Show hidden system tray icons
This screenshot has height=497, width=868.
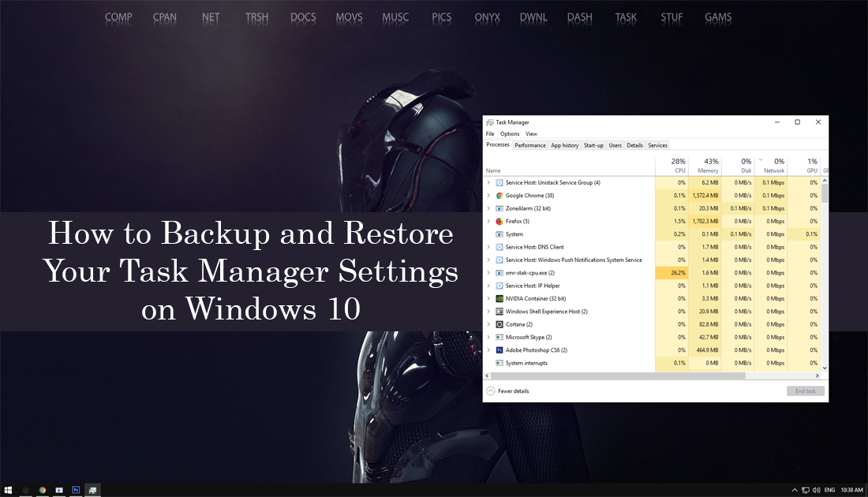click(x=795, y=490)
